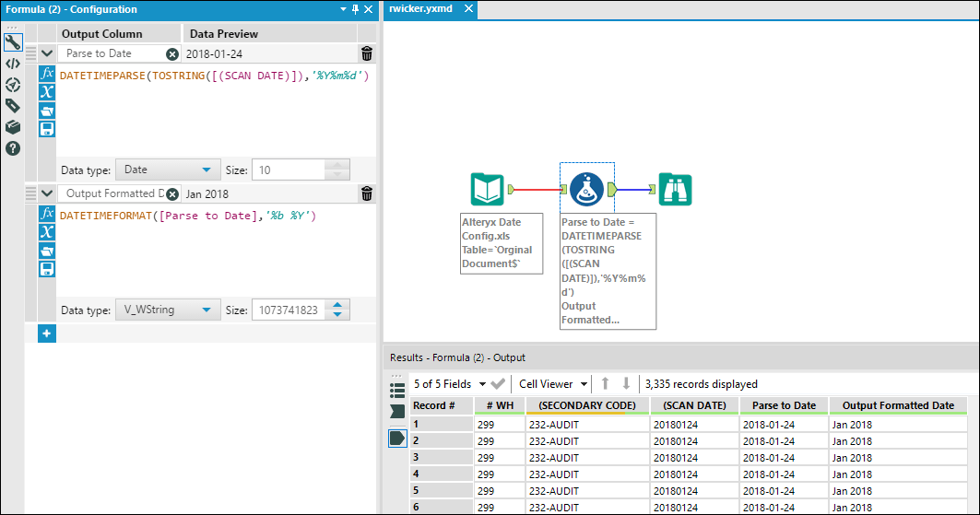The image size is (980, 515).
Task: Open functions list for Parse to Date
Action: 47,74
